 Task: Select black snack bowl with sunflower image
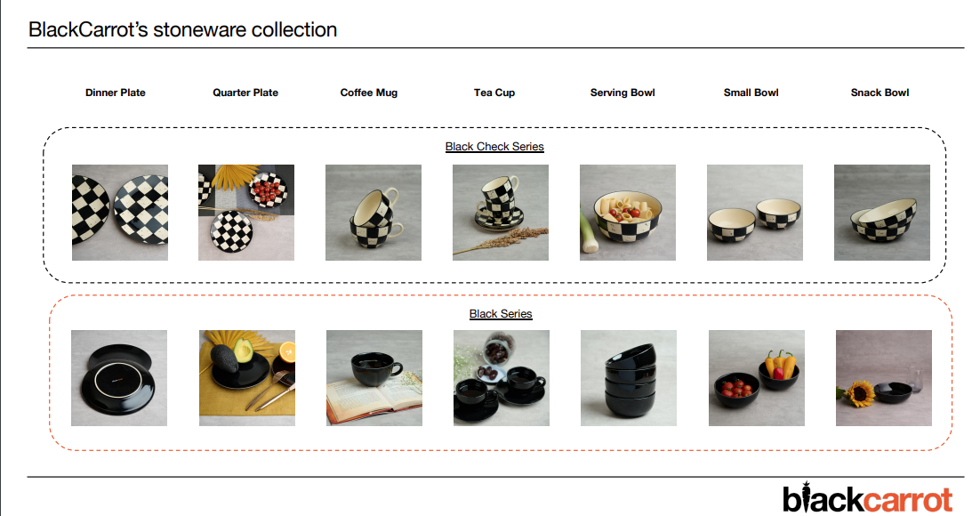884,378
